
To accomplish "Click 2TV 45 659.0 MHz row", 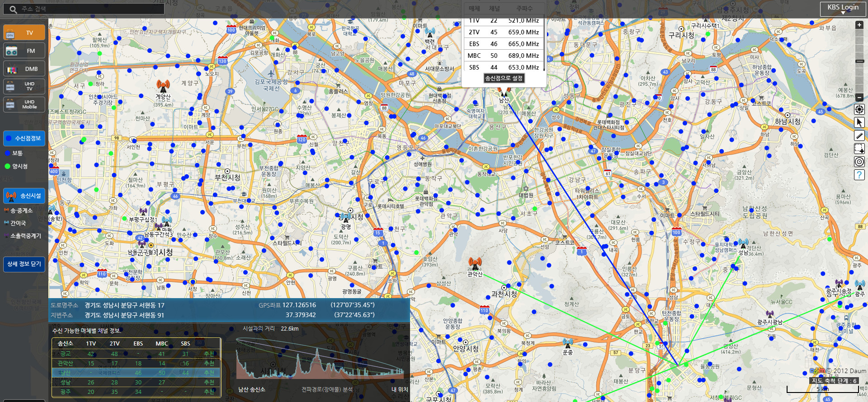I will pyautogui.click(x=503, y=32).
